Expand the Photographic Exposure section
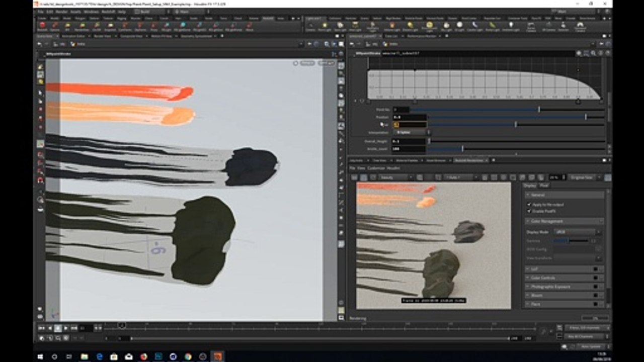 tap(563, 287)
